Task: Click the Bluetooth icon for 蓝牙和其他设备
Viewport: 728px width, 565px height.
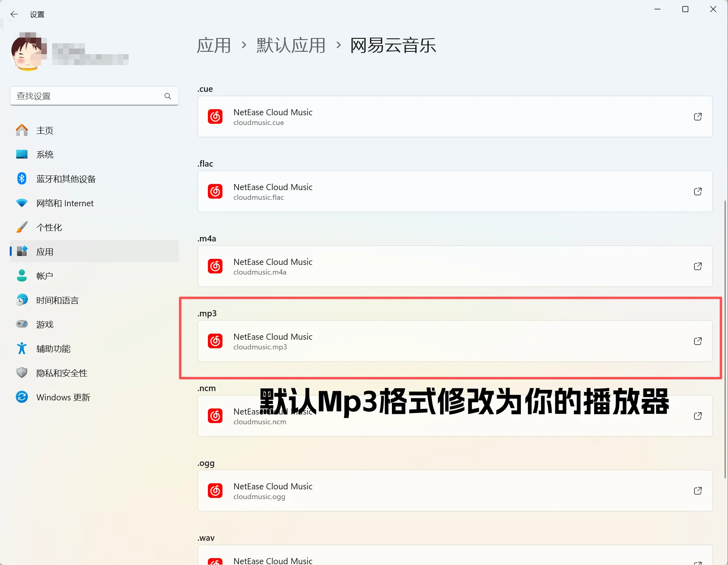Action: pos(22,179)
